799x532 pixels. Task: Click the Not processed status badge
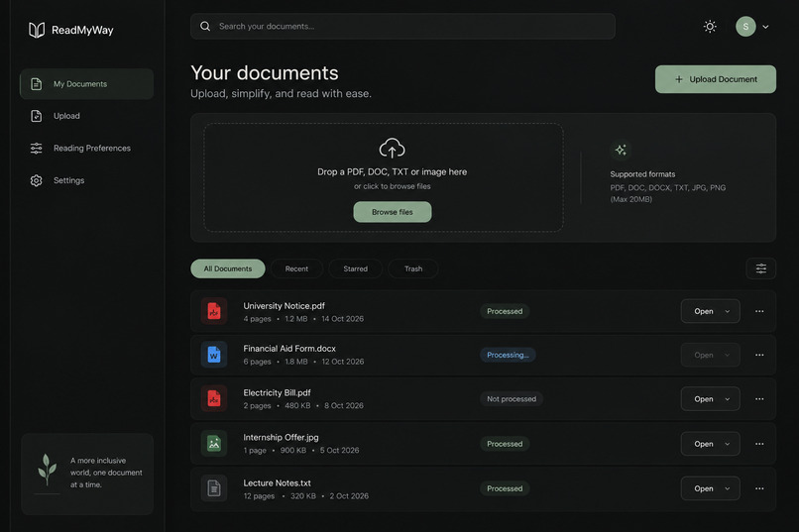(x=512, y=399)
